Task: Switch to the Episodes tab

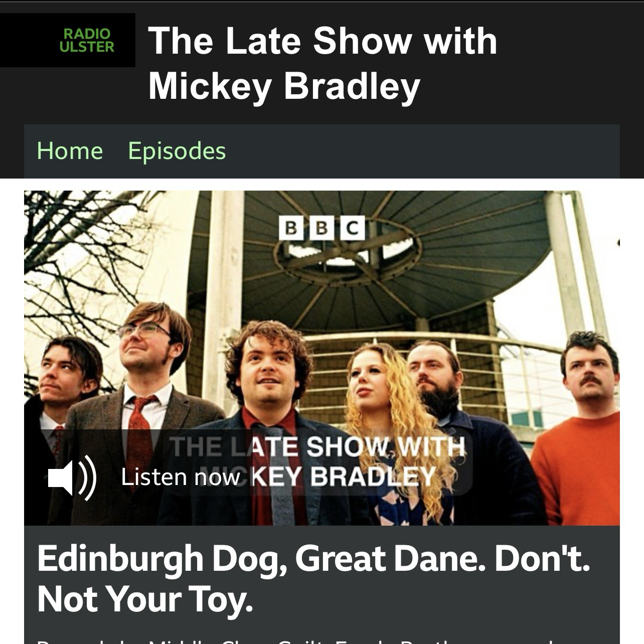Action: click(177, 151)
